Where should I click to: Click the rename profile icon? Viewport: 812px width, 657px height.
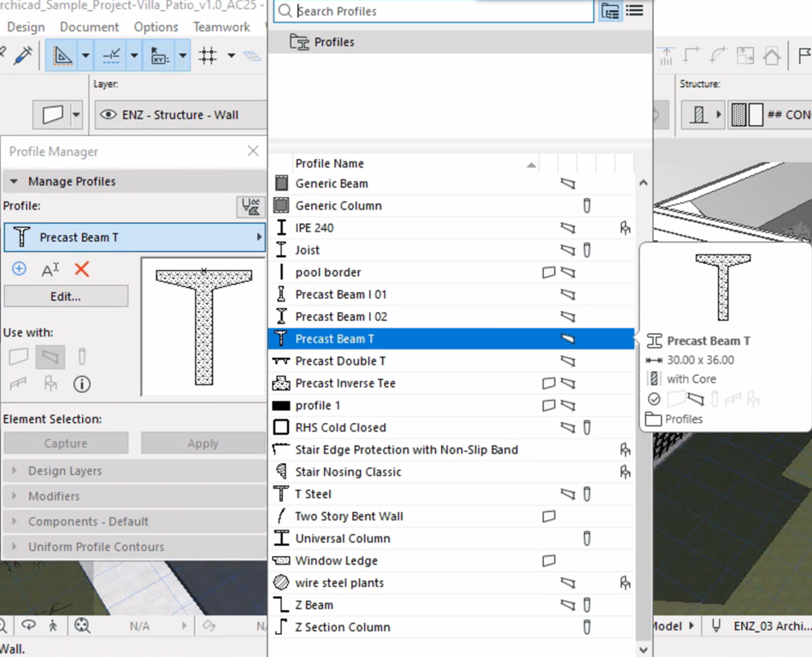point(50,269)
